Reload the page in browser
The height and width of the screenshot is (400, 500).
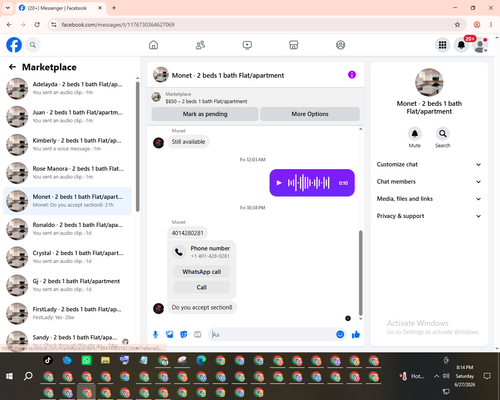[37, 25]
